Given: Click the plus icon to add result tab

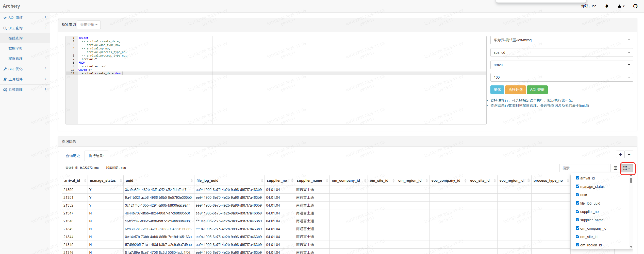Looking at the screenshot, I should (620, 154).
